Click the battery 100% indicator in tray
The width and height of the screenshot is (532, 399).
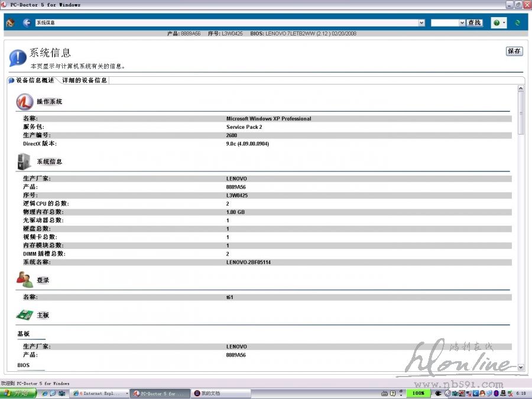click(x=418, y=393)
